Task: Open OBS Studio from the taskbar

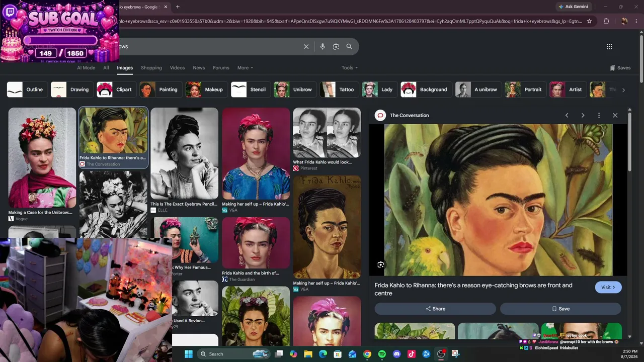Action: 441,354
